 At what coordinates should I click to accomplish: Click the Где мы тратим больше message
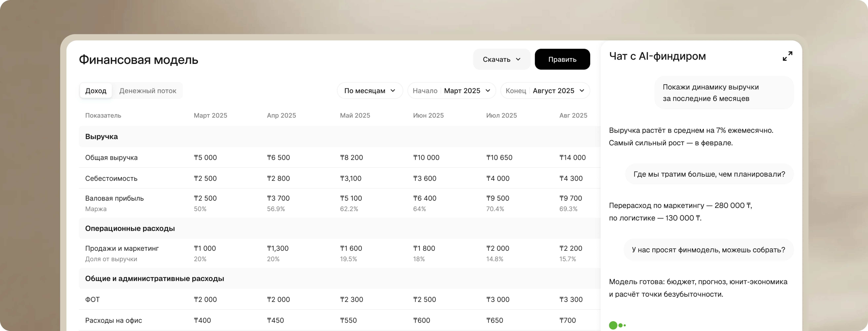[709, 174]
